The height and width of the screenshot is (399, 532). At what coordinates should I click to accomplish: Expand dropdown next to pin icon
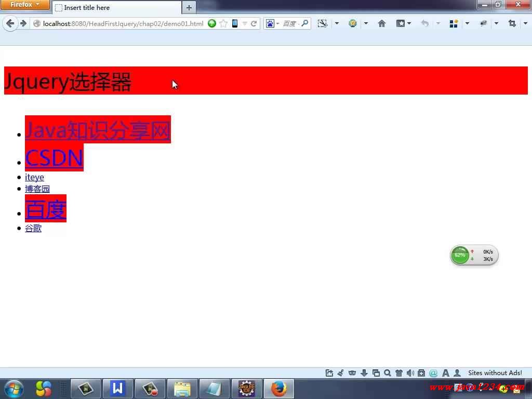(496, 23)
